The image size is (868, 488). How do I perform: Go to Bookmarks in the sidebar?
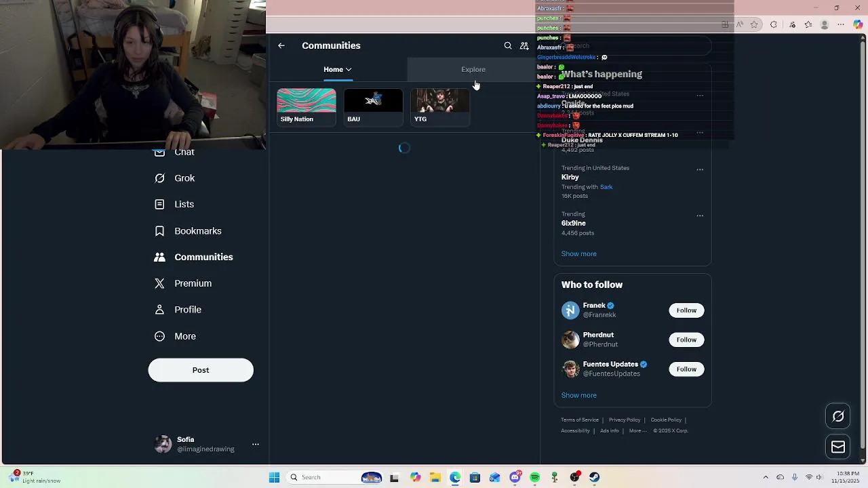(x=188, y=231)
